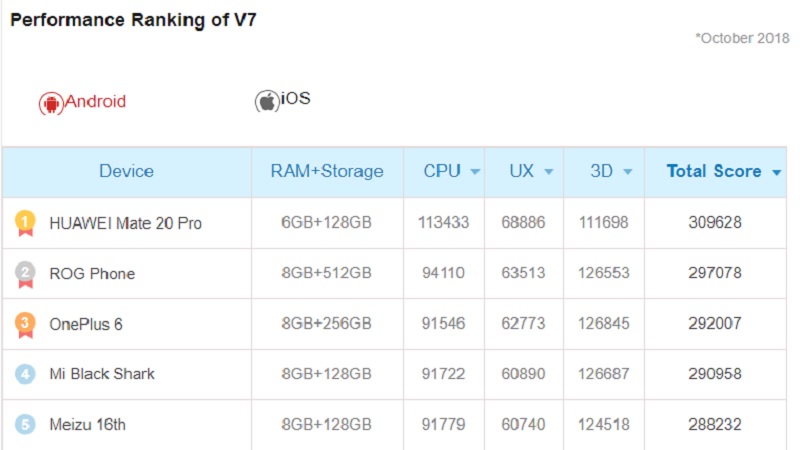The height and width of the screenshot is (450, 800).
Task: Switch to the Android ranking tab
Action: 83,102
